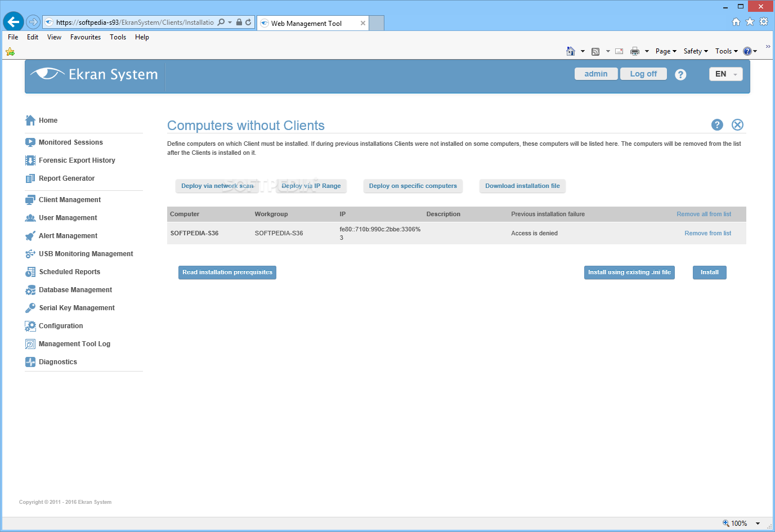Click Read installation prerequisites button
This screenshot has height=532, width=775.
pos(227,272)
